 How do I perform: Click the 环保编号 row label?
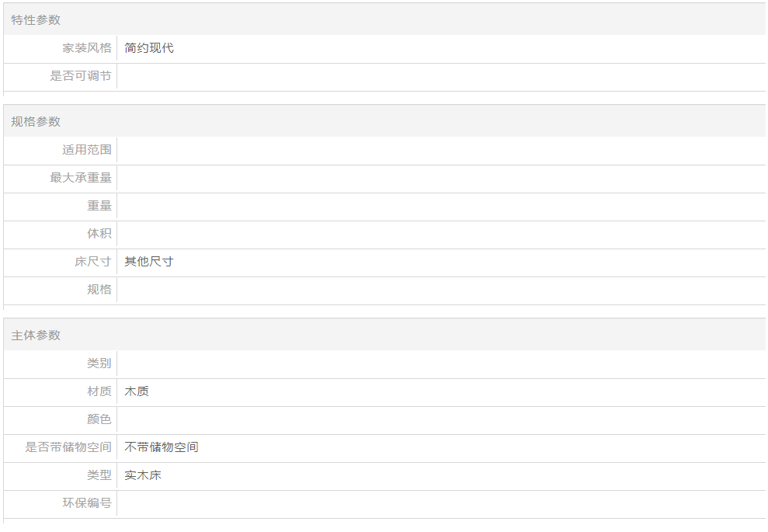point(87,503)
